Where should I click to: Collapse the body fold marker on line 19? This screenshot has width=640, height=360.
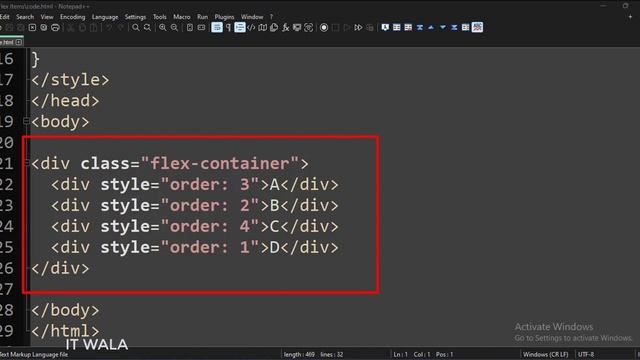pos(26,121)
